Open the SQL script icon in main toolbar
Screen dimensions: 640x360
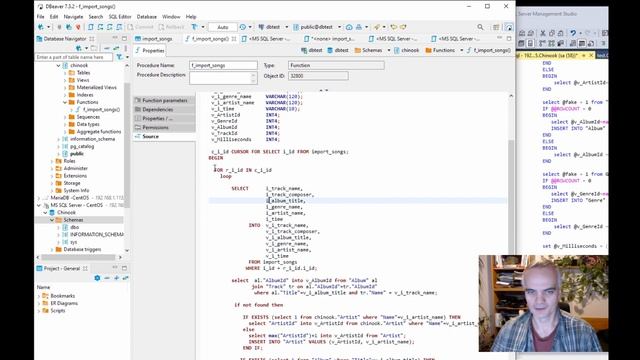(x=91, y=27)
